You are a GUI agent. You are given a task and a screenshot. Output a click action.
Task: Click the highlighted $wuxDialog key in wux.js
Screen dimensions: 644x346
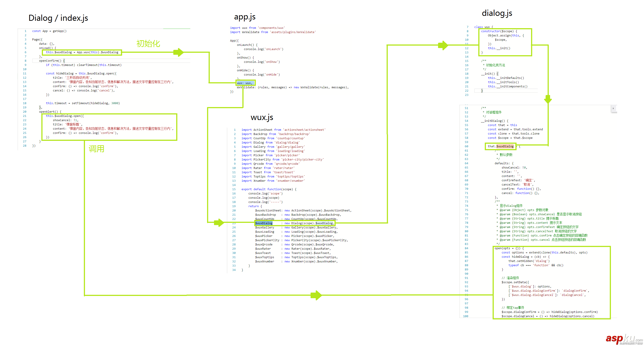coord(264,223)
